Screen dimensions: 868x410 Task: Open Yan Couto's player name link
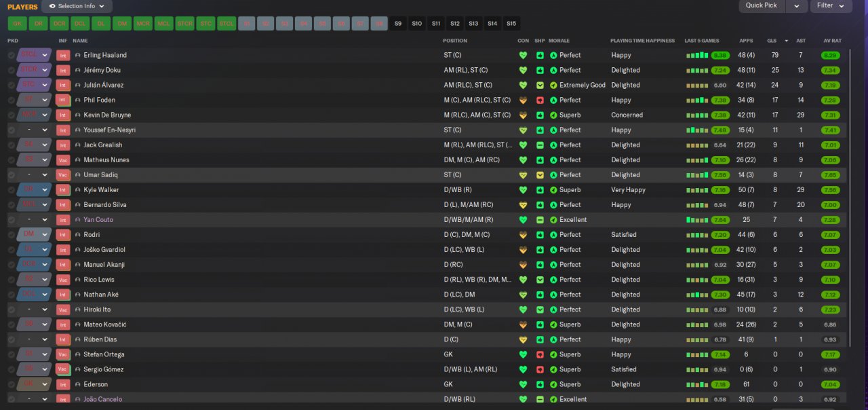(x=98, y=219)
